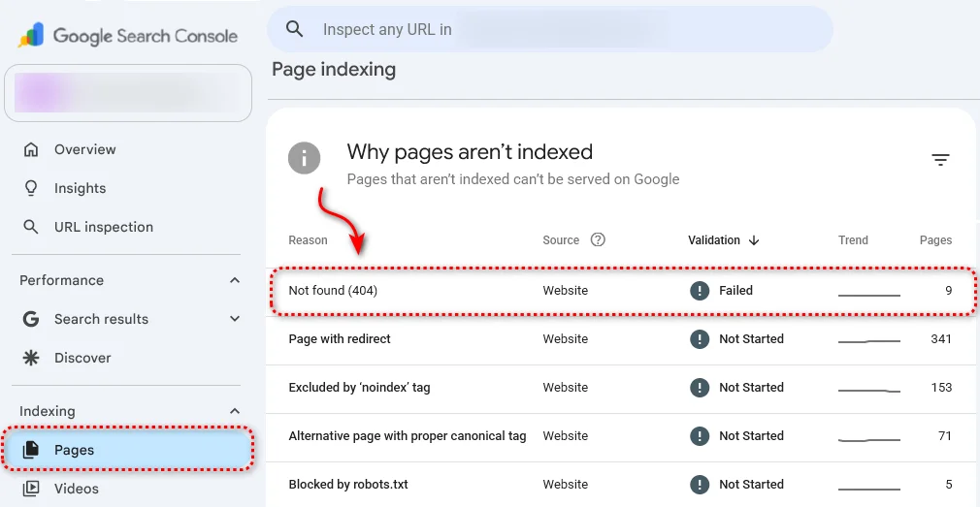The image size is (980, 507).
Task: Collapse the Performance section chevron
Action: (235, 280)
